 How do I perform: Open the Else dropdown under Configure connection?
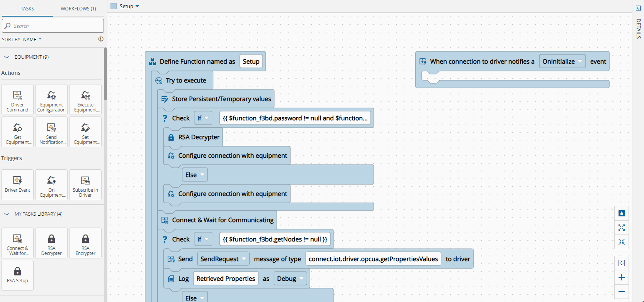click(195, 175)
